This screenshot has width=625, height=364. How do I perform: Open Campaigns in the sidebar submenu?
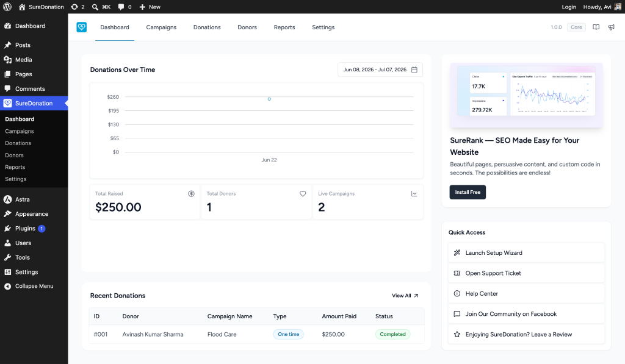(19, 131)
